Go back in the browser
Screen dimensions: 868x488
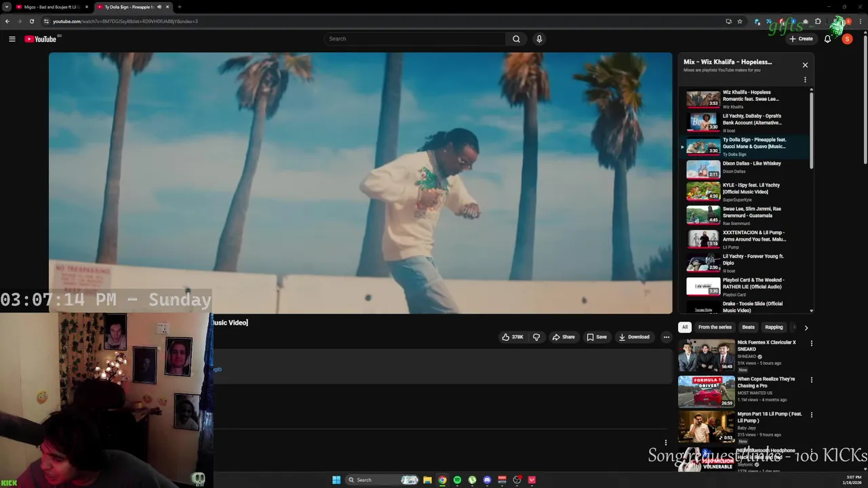(7, 21)
